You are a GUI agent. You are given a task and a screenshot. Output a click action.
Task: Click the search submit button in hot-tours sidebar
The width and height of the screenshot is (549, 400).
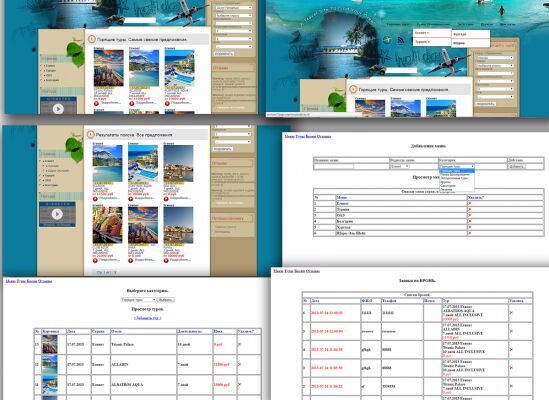[x=224, y=54]
